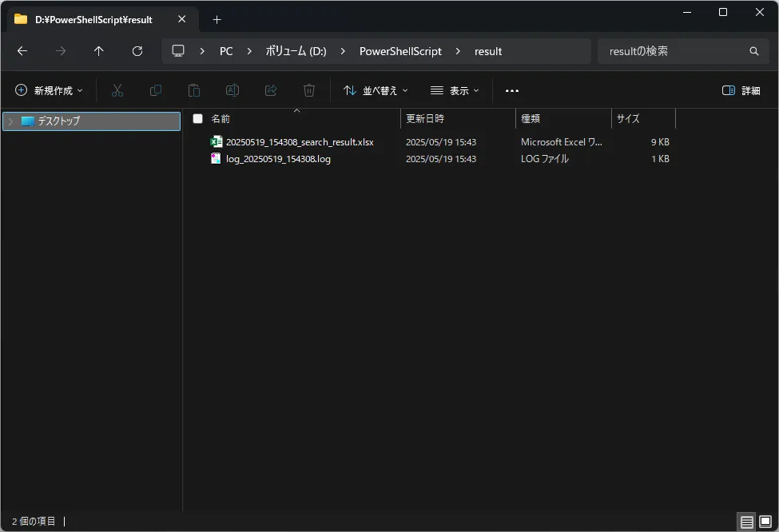Select the デスクトップ item in navigation pane
Viewport: 779px width, 532px height.
tap(91, 121)
